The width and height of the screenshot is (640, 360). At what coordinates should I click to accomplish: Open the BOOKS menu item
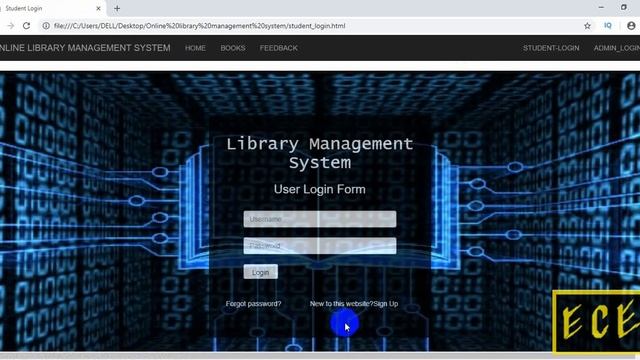[x=233, y=48]
